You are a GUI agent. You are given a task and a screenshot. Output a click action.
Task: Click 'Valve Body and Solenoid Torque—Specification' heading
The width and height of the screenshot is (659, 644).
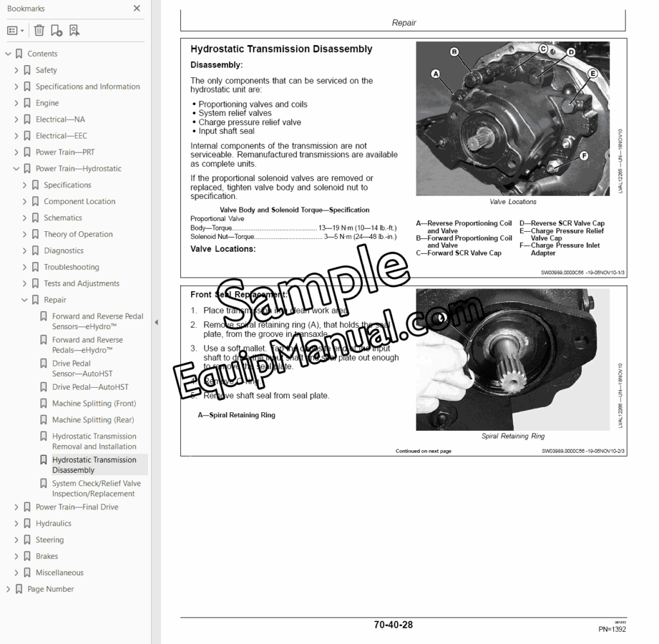pos(295,210)
